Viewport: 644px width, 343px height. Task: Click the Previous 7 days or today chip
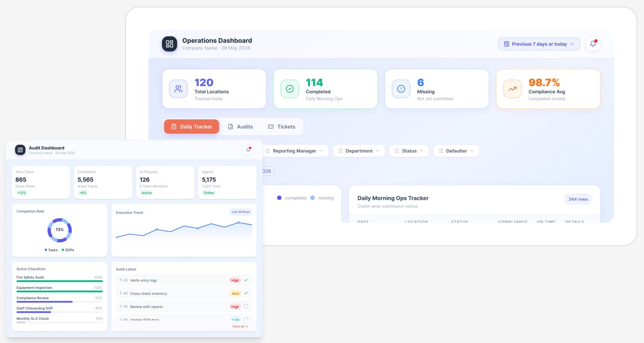click(x=539, y=44)
